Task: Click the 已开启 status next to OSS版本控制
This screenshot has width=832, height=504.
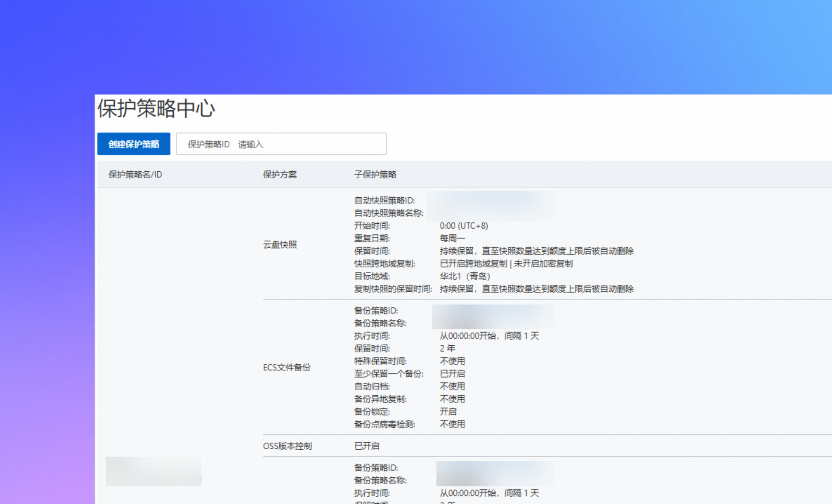Action: point(367,446)
